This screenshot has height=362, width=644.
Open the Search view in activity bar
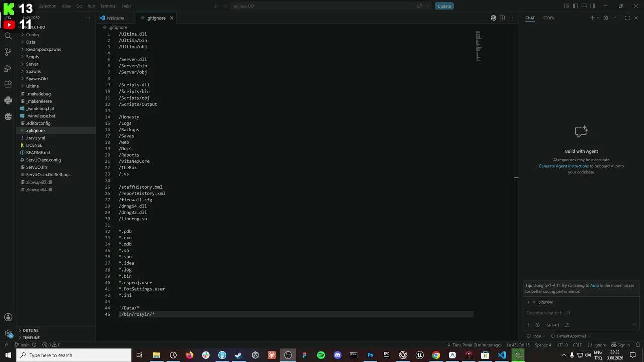(x=8, y=36)
